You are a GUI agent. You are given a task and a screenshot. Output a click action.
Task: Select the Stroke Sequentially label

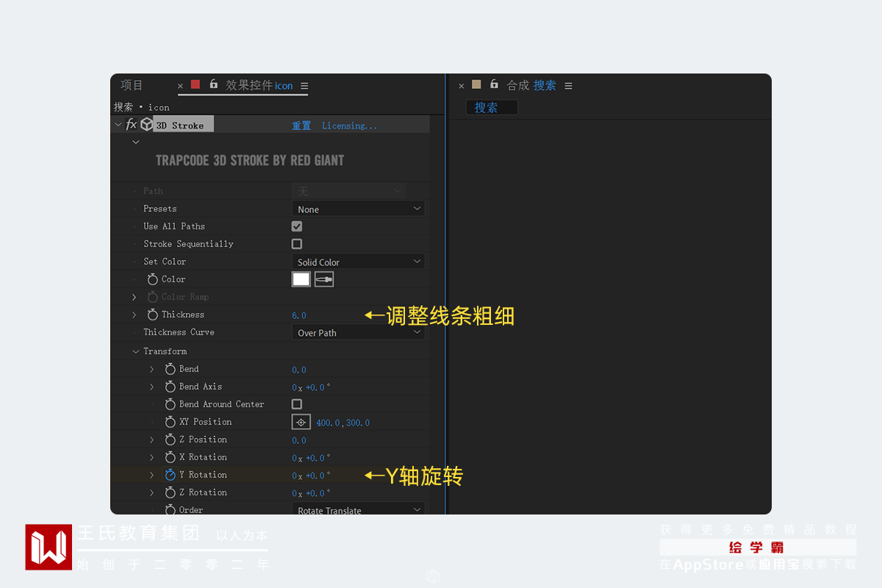(188, 244)
